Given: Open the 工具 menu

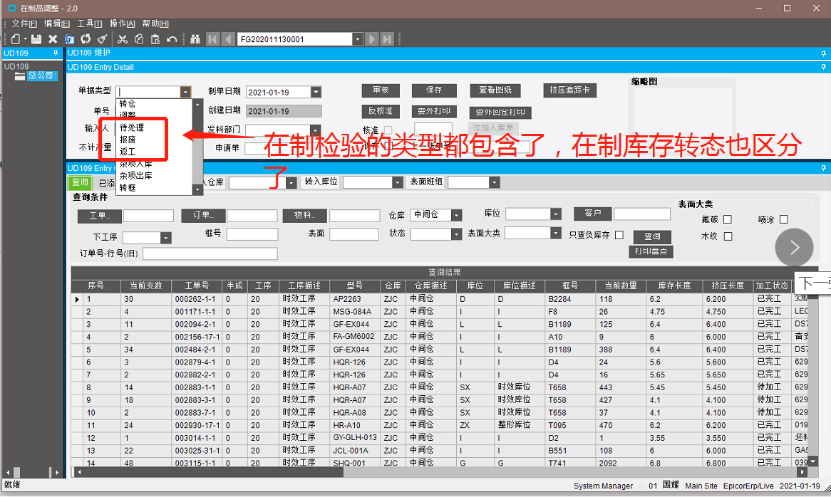Looking at the screenshot, I should [89, 22].
